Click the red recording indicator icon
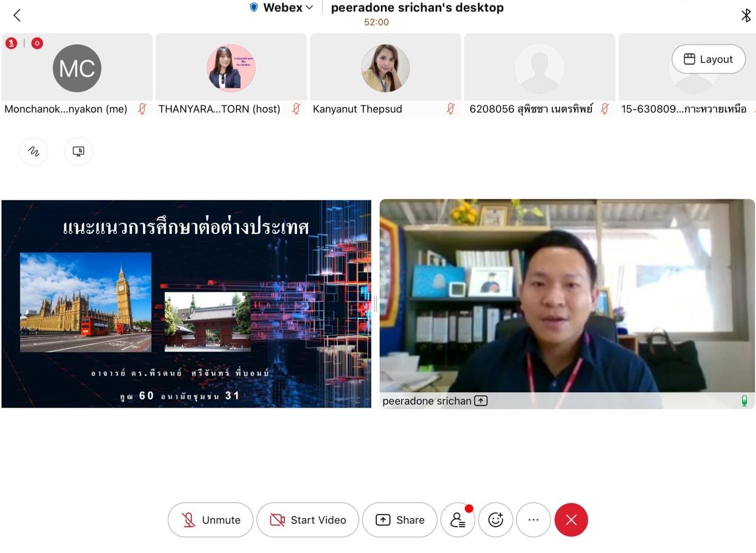Image resolution: width=756 pixels, height=553 pixels. [x=37, y=43]
